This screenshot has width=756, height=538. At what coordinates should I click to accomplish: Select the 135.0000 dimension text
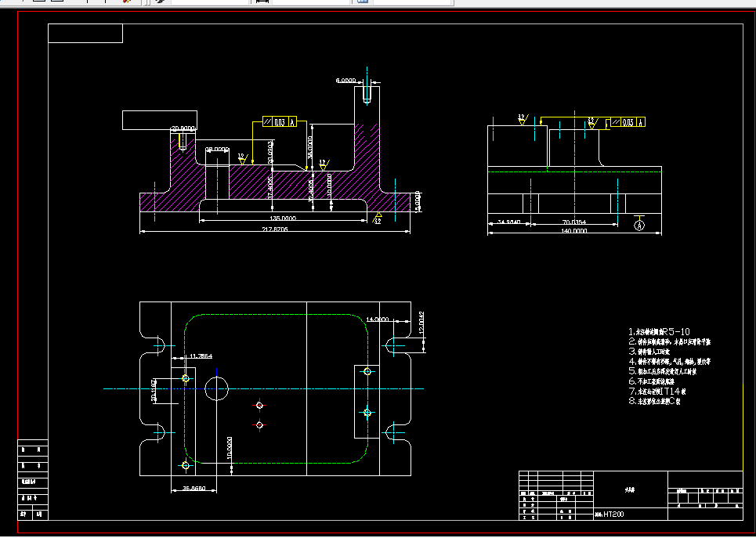(283, 218)
